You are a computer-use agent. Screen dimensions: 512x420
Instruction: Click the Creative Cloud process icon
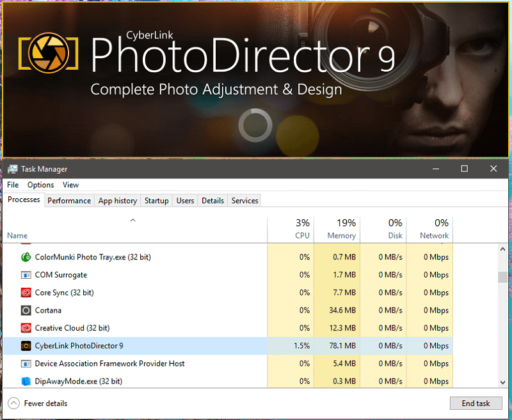tap(26, 328)
